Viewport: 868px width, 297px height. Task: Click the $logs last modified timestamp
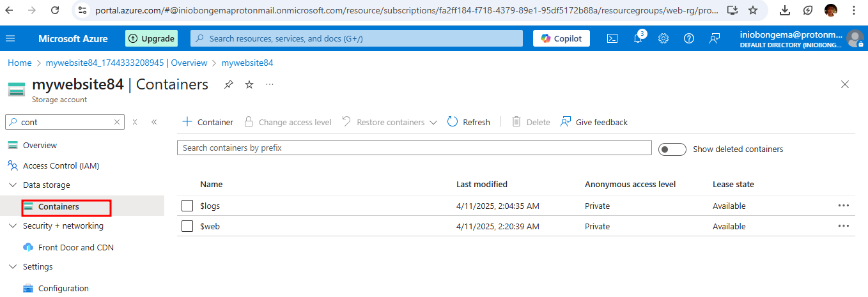(x=498, y=206)
